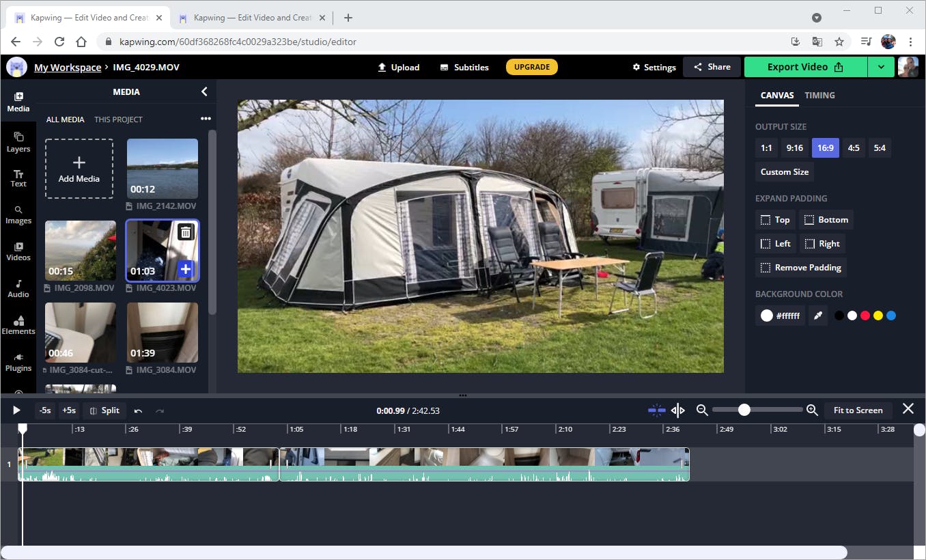Viewport: 926px width, 560px height.
Task: Toggle Bottom padding expansion
Action: pos(826,220)
